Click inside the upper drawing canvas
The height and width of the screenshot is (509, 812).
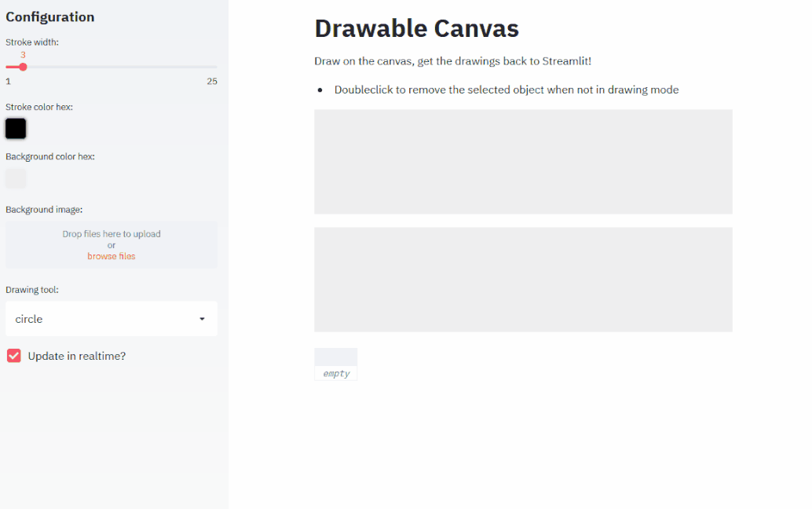pos(523,161)
